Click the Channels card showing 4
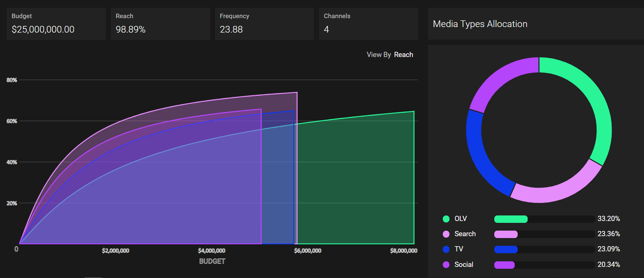Image resolution: width=644 pixels, height=278 pixels. click(368, 24)
